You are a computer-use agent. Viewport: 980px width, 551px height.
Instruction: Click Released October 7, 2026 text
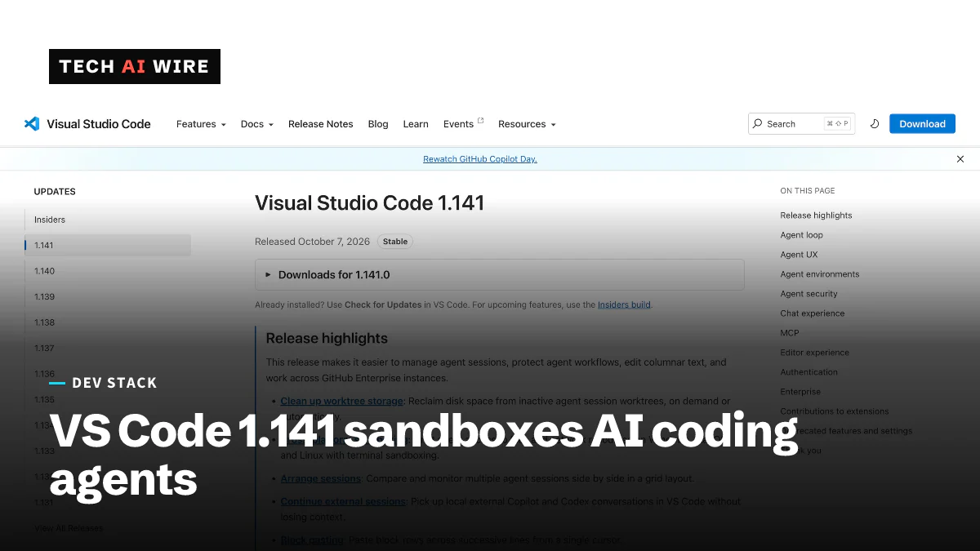pos(312,242)
